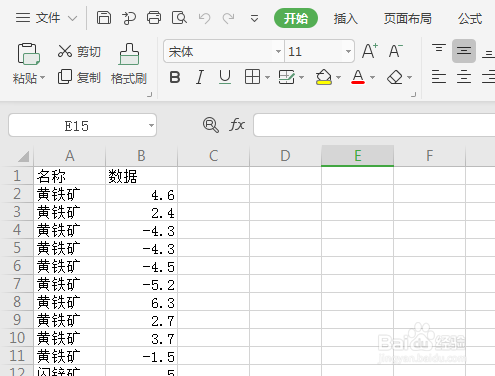
Task: Increase font size with A+ icon
Action: click(370, 51)
